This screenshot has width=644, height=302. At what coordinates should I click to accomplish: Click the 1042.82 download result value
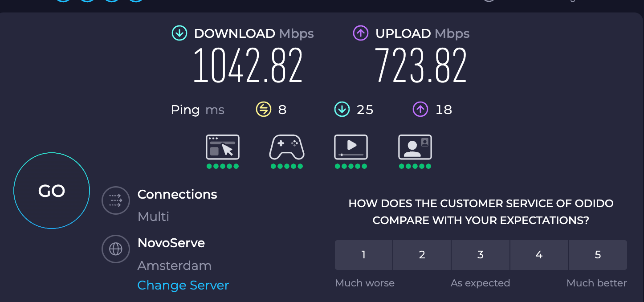(248, 65)
